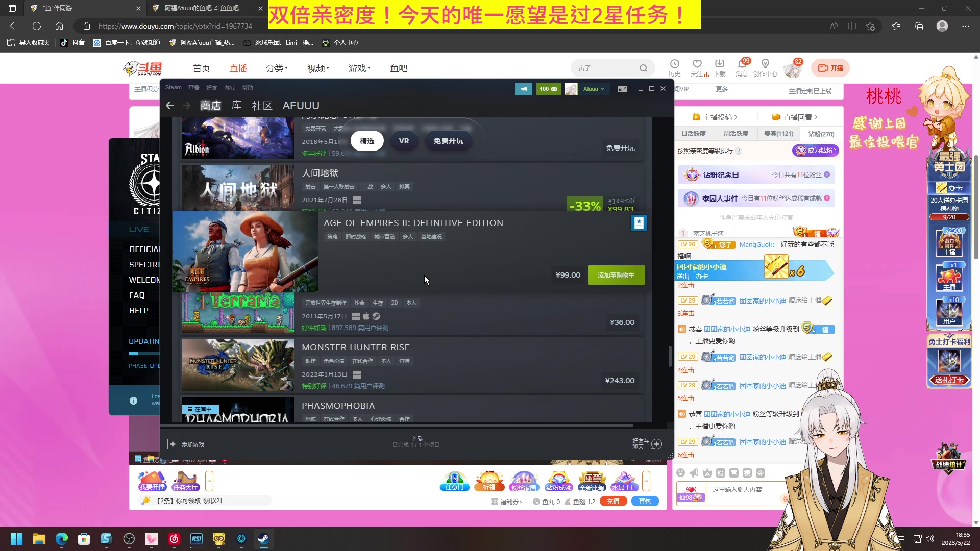Select the 精选 filter pill
980x551 pixels.
coord(366,141)
